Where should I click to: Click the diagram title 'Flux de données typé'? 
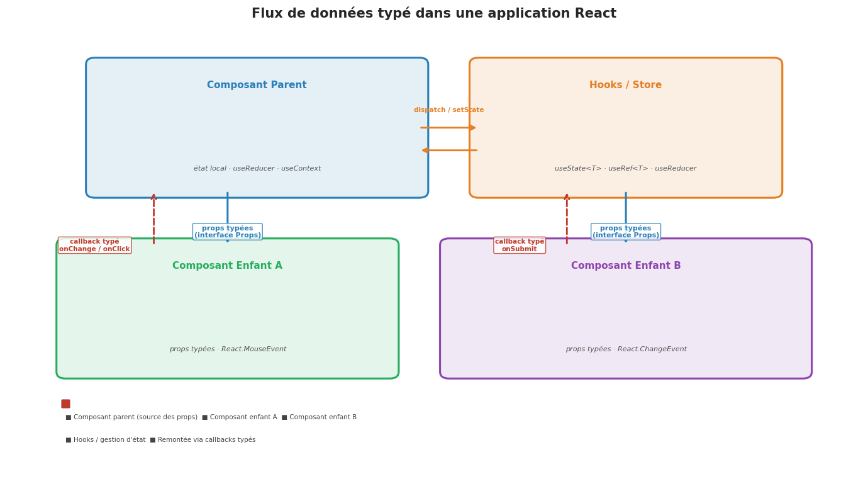point(433,14)
